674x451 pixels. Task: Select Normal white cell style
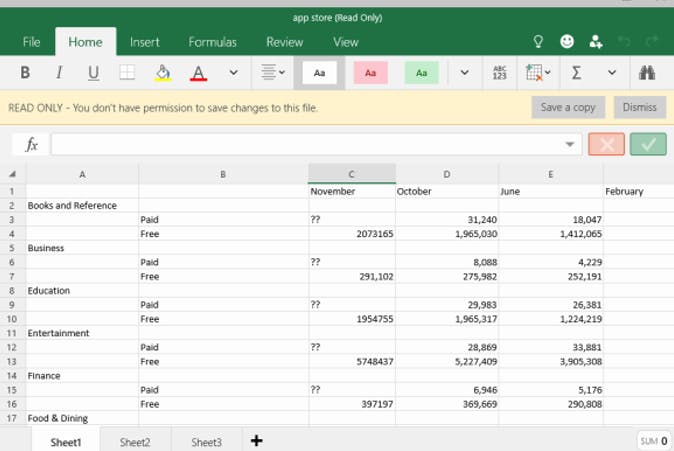click(x=319, y=73)
